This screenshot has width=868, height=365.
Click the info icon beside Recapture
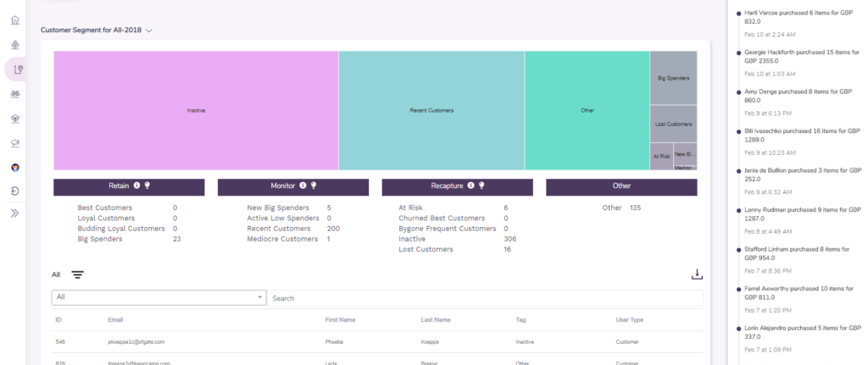coord(470,185)
